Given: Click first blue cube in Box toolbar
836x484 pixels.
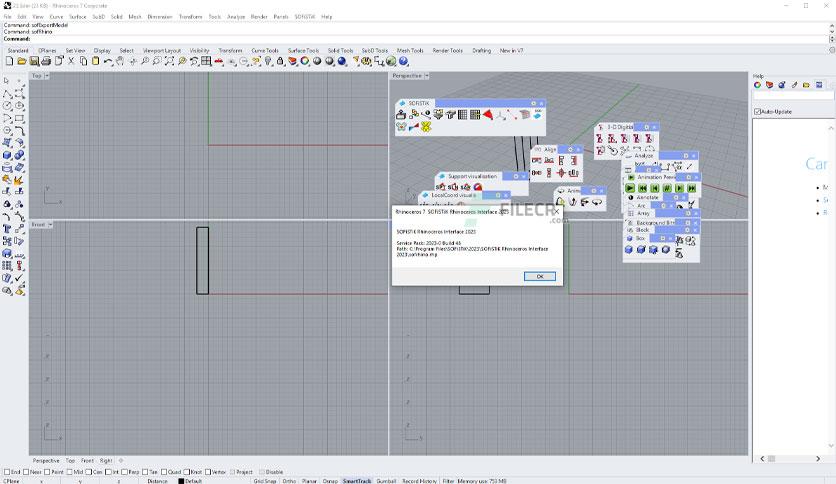Looking at the screenshot, I should pos(629,249).
